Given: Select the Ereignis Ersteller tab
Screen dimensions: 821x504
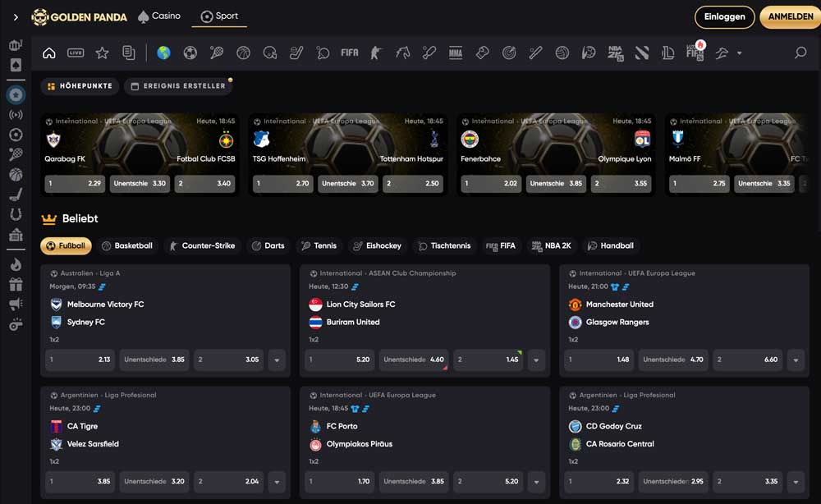Looking at the screenshot, I should tap(178, 86).
